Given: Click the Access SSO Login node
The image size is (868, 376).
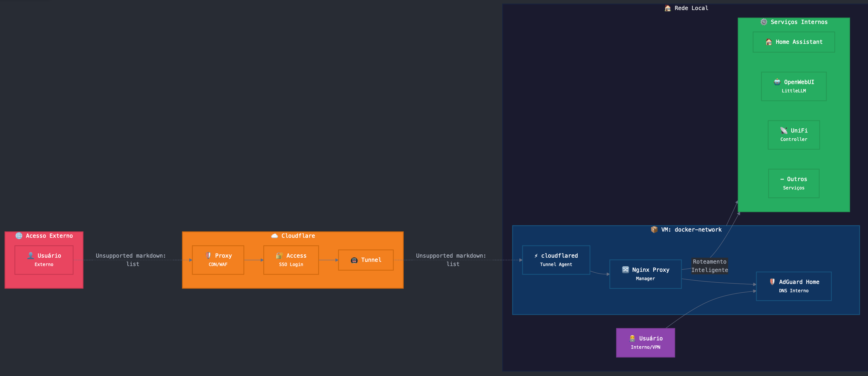Looking at the screenshot, I should click(291, 260).
